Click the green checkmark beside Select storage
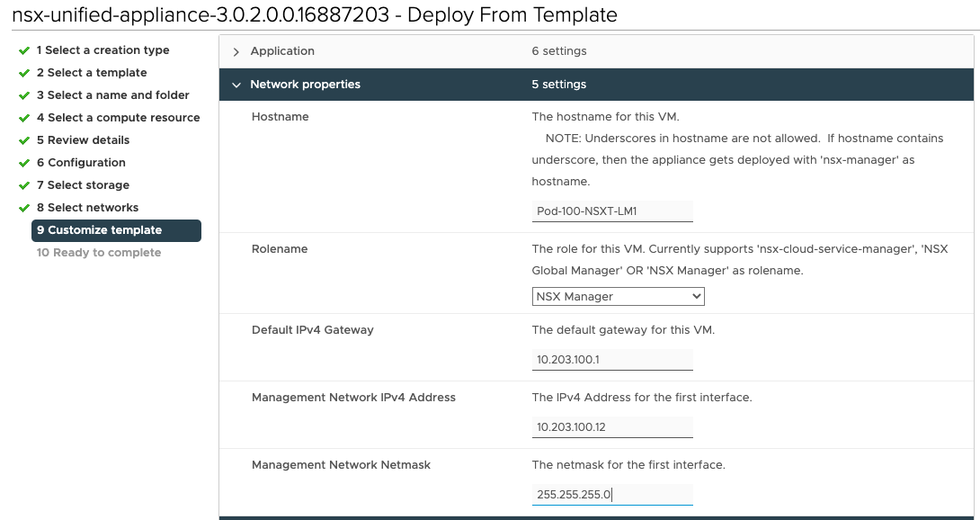Viewport: 980px width, 520px height. tap(24, 185)
